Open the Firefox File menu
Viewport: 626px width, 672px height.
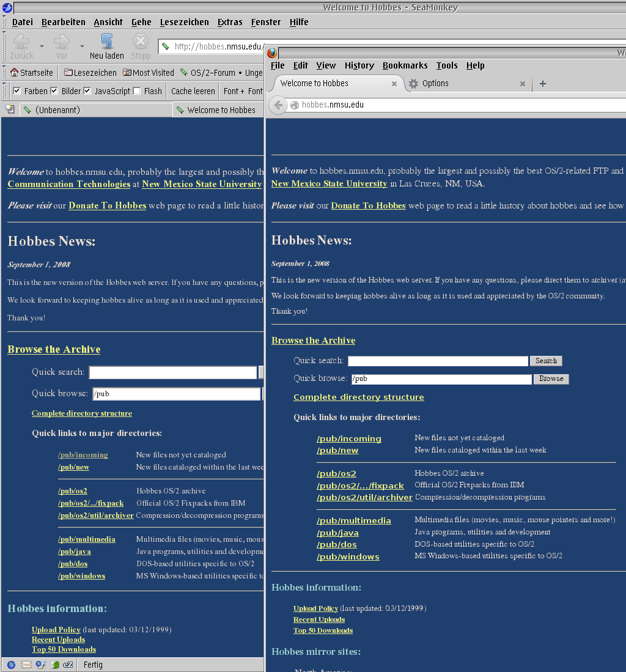click(x=278, y=65)
